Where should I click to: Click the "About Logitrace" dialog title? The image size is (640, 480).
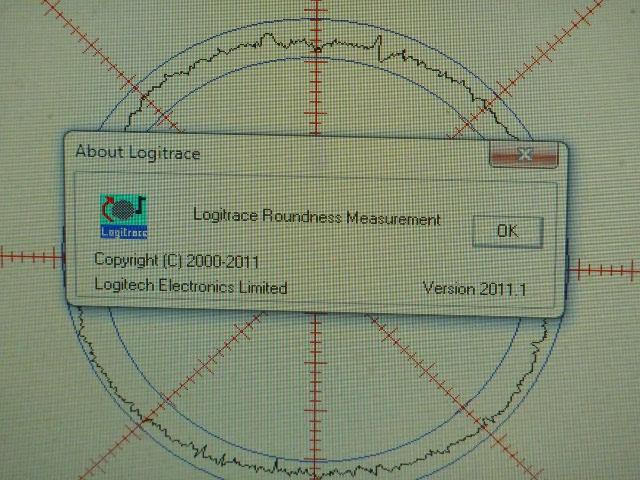[x=138, y=152]
